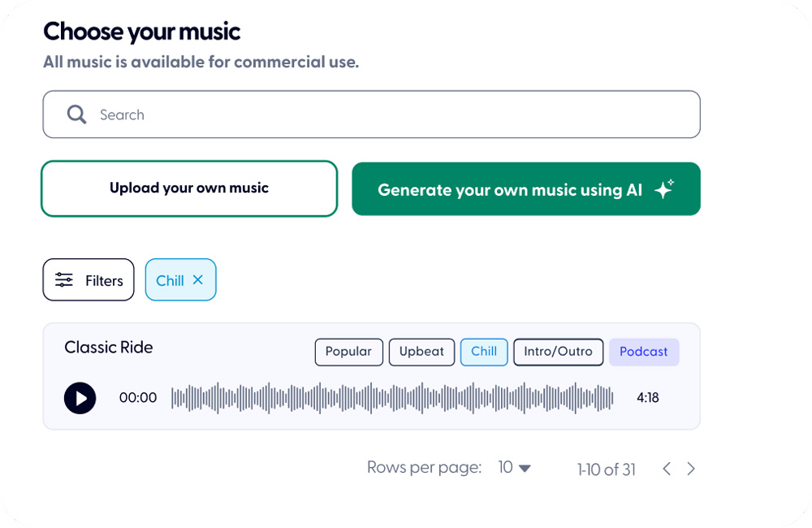Open the Filters panel
This screenshot has width=812, height=528.
coord(89,279)
